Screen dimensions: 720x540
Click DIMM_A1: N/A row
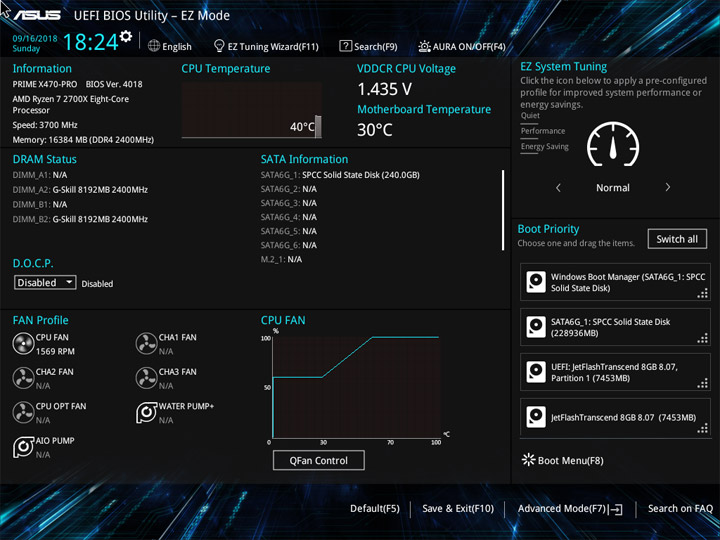click(x=39, y=175)
